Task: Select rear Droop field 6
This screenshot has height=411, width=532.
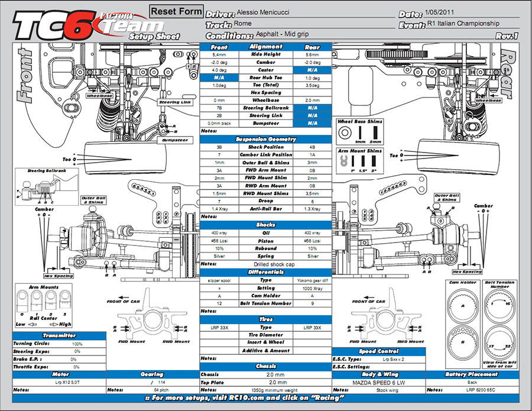Action: (x=312, y=201)
